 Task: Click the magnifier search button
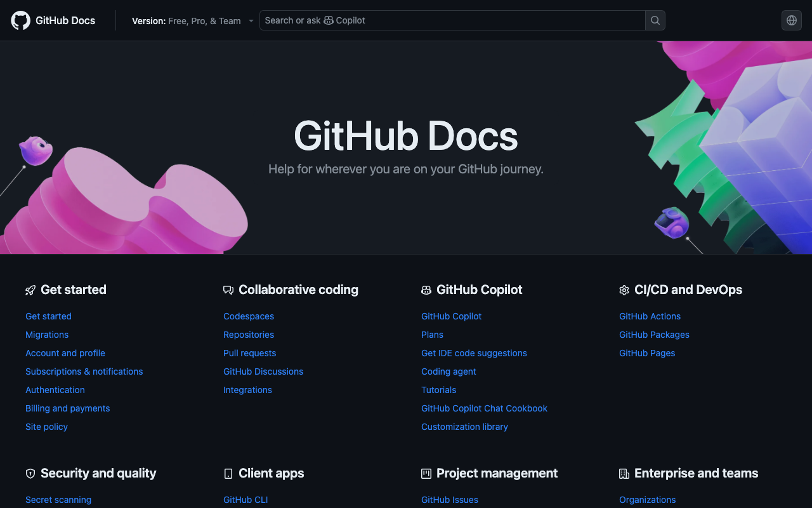[x=655, y=20]
